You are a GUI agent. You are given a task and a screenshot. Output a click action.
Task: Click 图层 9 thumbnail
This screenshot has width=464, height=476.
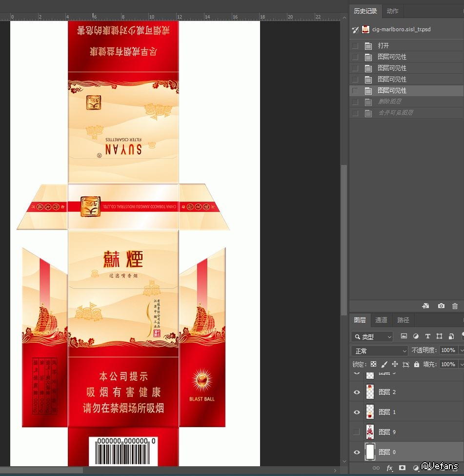370,432
